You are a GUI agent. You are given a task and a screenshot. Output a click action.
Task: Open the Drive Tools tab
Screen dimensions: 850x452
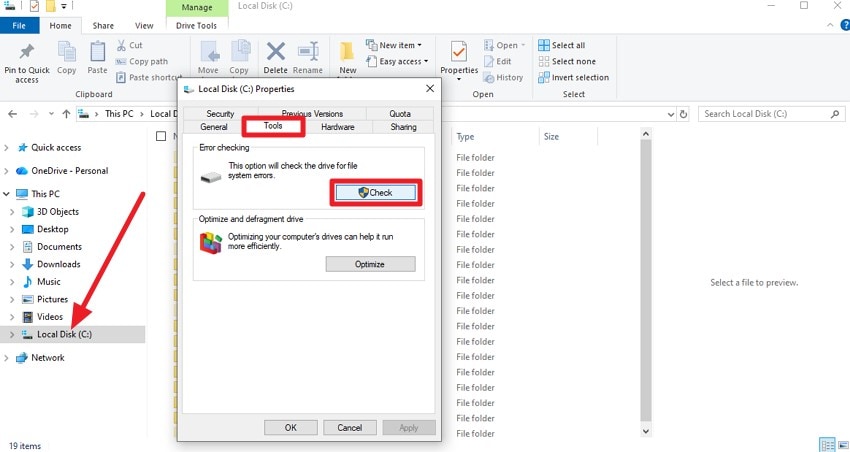point(196,25)
